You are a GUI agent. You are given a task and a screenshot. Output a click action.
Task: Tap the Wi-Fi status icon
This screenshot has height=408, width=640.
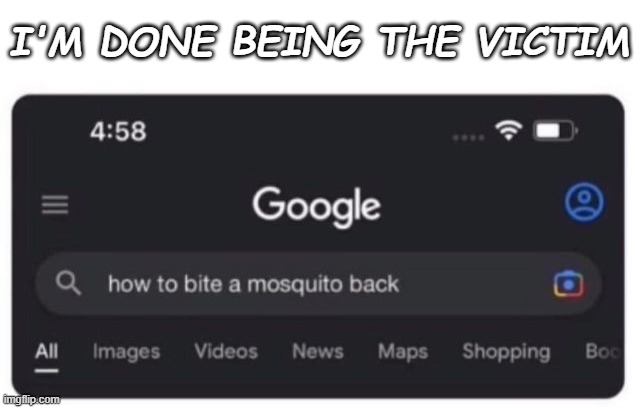click(509, 131)
